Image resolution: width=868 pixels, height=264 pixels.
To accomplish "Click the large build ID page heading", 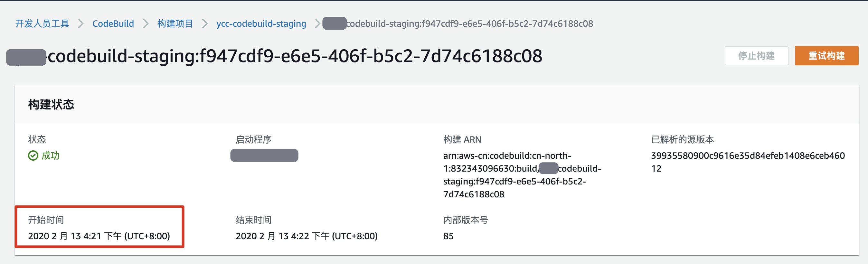I will click(x=295, y=56).
